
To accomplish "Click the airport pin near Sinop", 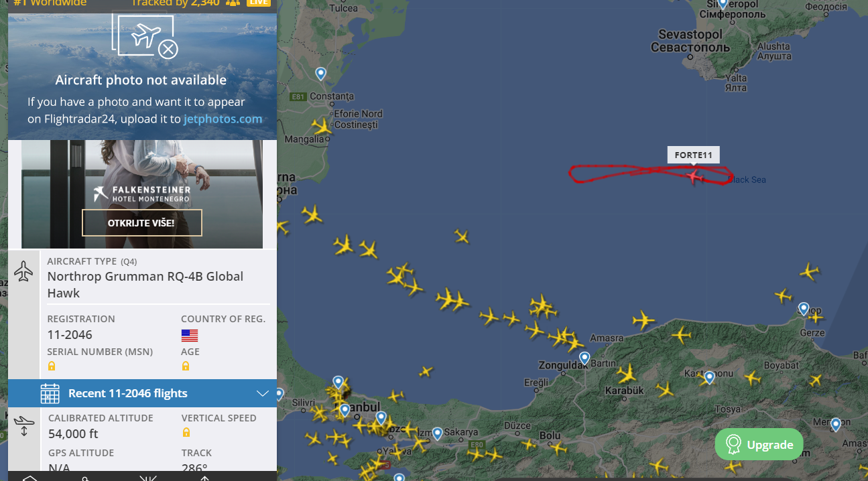I will [x=804, y=309].
